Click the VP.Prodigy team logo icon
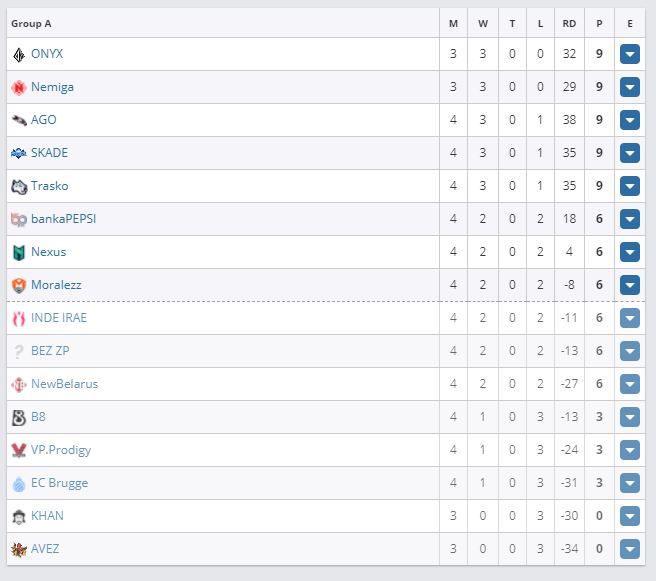656x581 pixels. click(x=19, y=450)
